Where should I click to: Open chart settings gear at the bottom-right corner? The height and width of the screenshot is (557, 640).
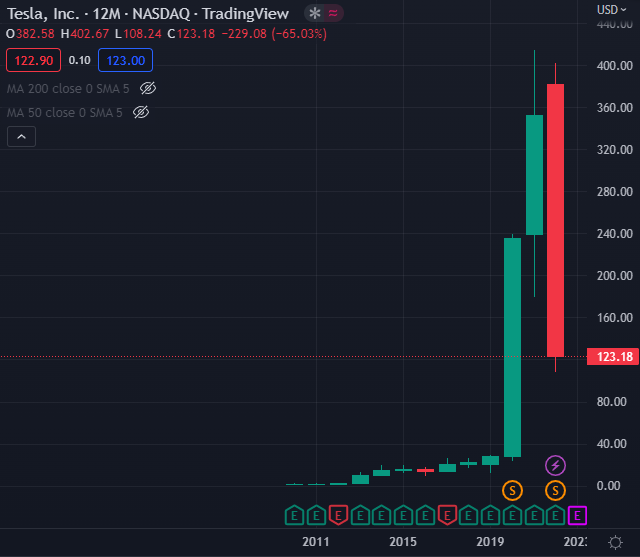pyautogui.click(x=615, y=542)
